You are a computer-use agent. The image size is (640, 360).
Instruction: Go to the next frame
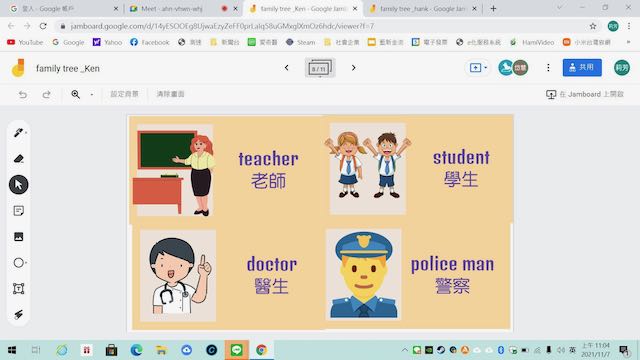tap(353, 68)
